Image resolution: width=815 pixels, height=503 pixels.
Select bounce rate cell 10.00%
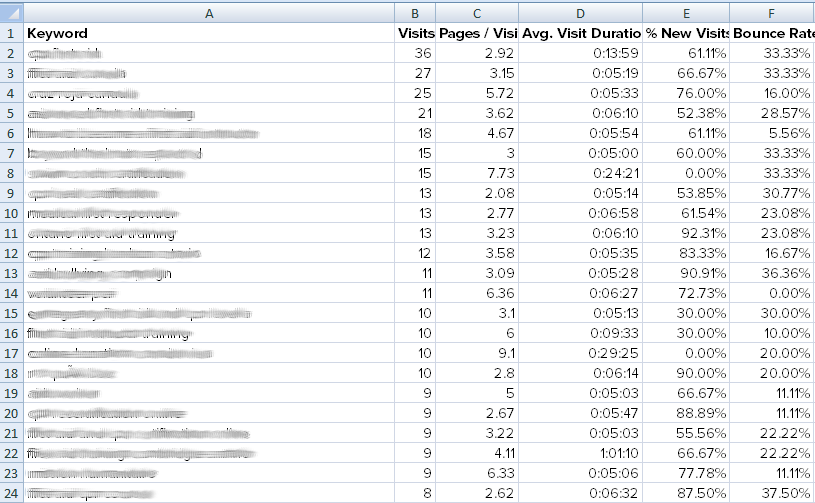click(x=772, y=333)
